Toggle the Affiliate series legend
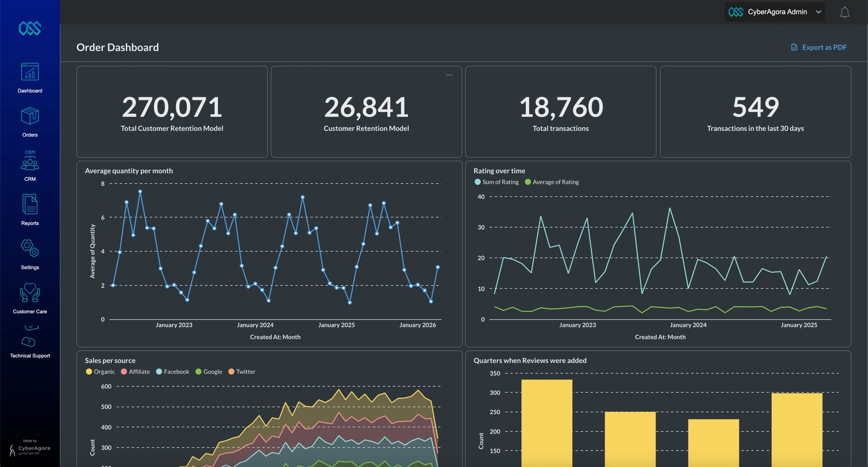The height and width of the screenshot is (467, 868). point(135,372)
